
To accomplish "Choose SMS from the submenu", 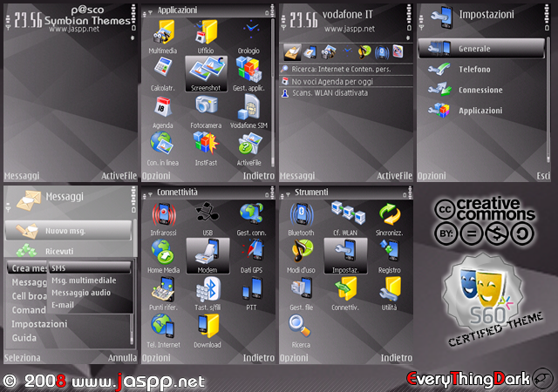I will (91, 267).
